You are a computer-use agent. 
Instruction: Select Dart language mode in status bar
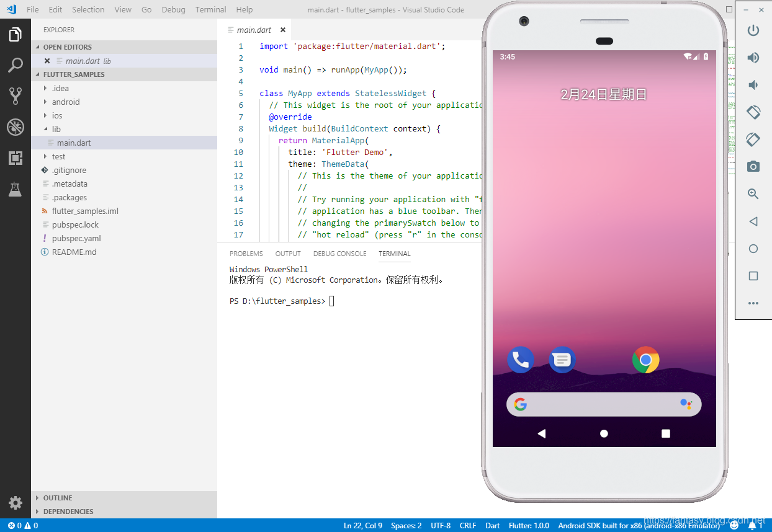[493, 525]
